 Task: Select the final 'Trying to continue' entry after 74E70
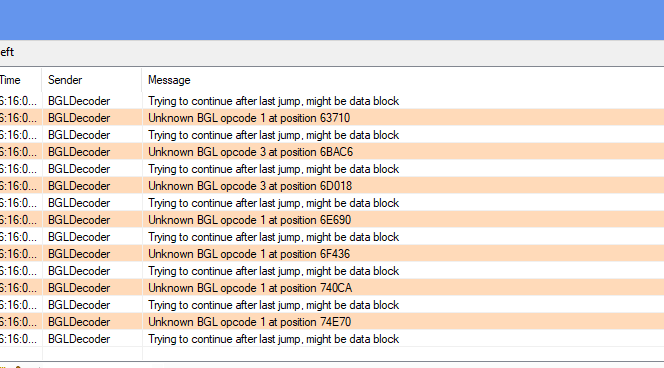[332, 339]
